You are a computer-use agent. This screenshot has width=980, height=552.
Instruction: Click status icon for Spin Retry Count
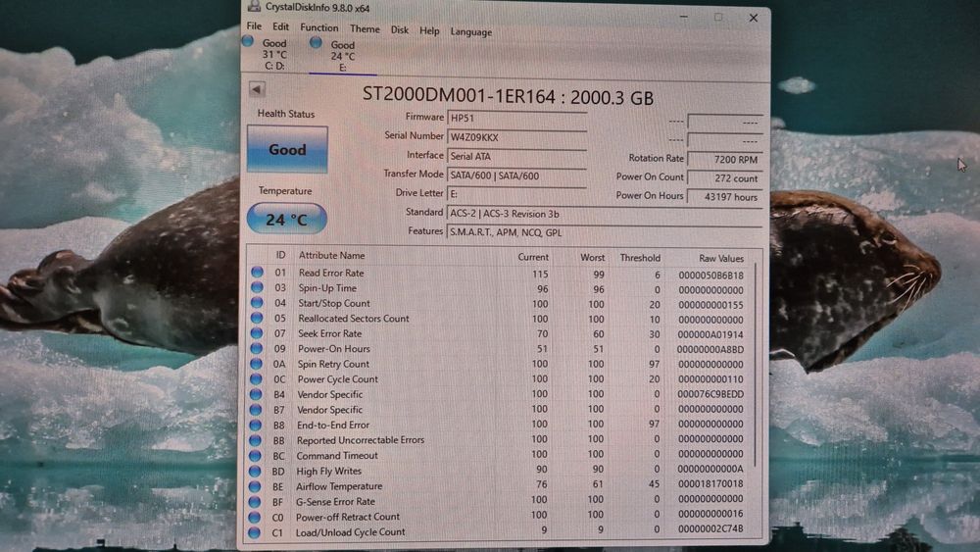[x=256, y=363]
